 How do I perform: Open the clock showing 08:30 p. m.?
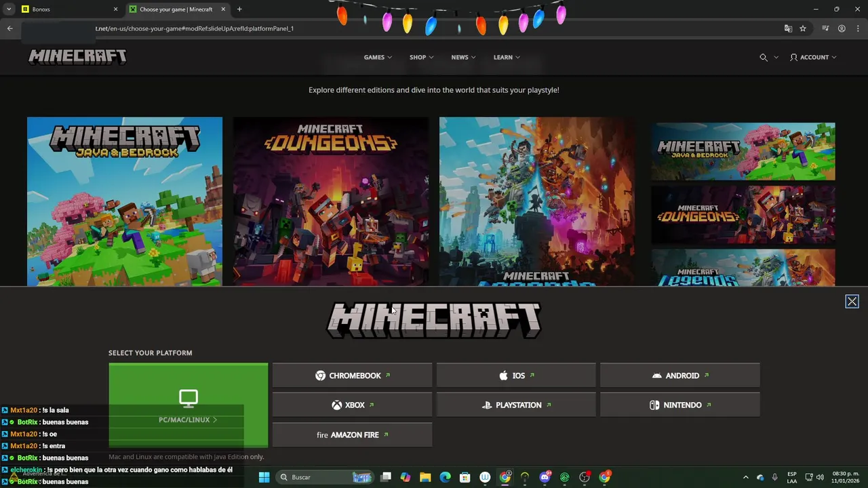point(846,477)
